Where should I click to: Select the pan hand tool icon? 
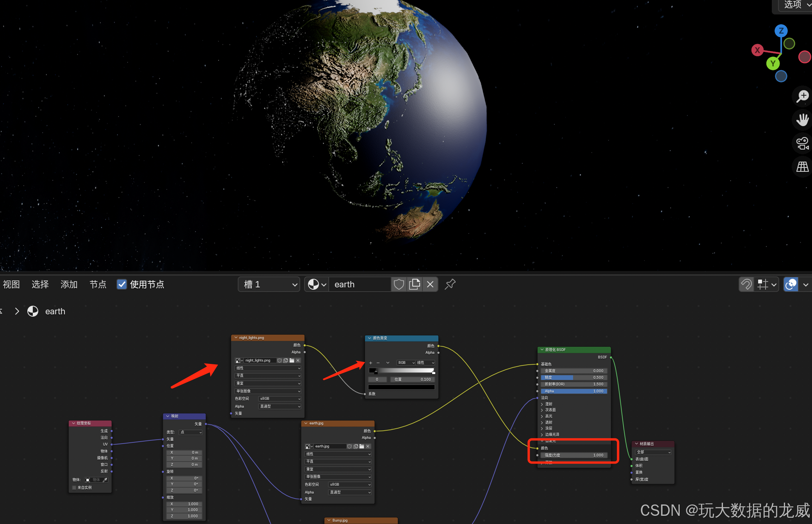[x=803, y=120]
